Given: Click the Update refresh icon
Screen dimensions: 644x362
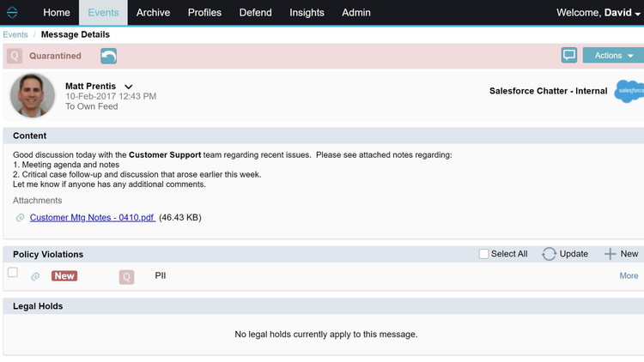Looking at the screenshot, I should [549, 254].
